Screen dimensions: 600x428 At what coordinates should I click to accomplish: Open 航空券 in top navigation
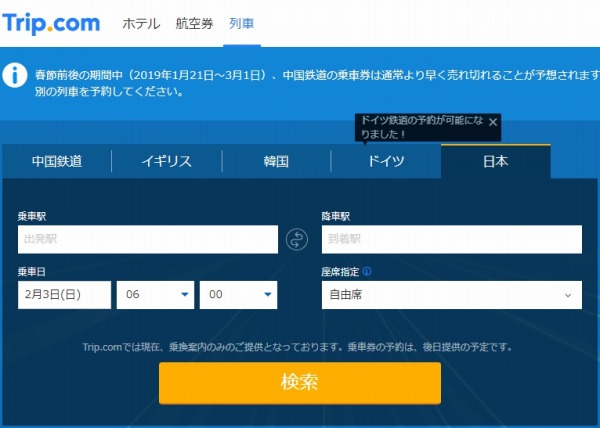pos(194,24)
